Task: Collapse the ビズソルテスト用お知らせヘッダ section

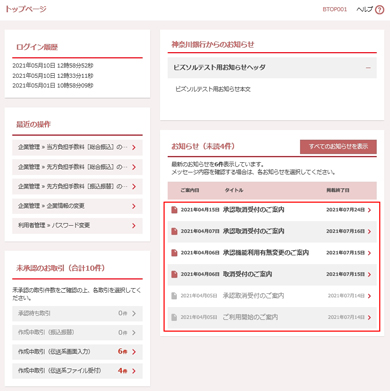Action: (x=368, y=68)
